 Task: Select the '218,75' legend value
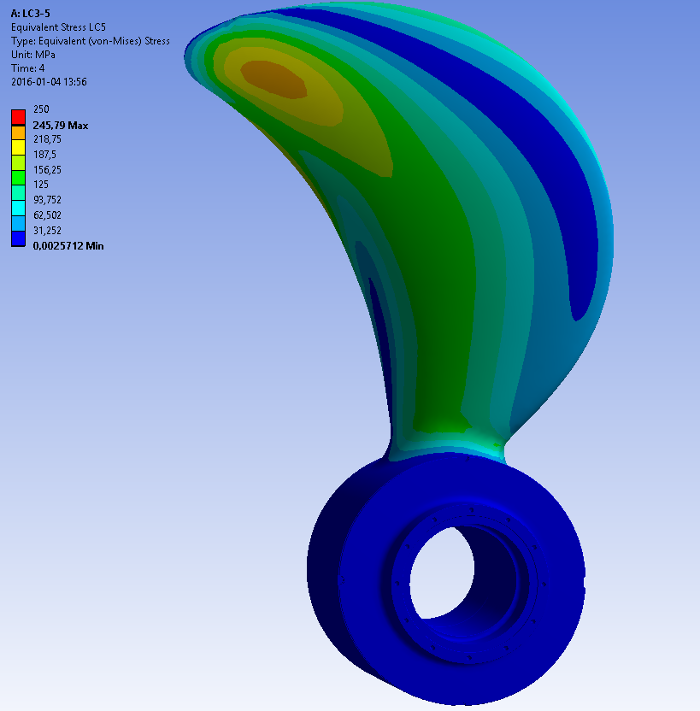(47, 139)
